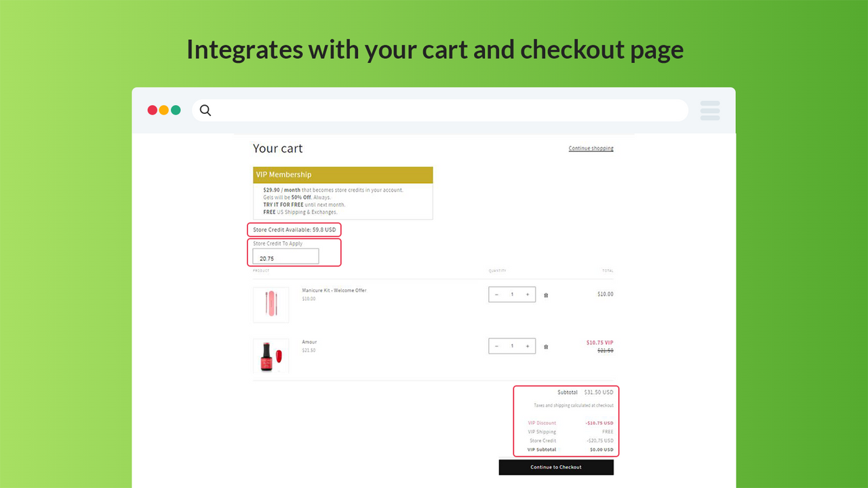Click Manicure Kit $10.00 total

[605, 294]
